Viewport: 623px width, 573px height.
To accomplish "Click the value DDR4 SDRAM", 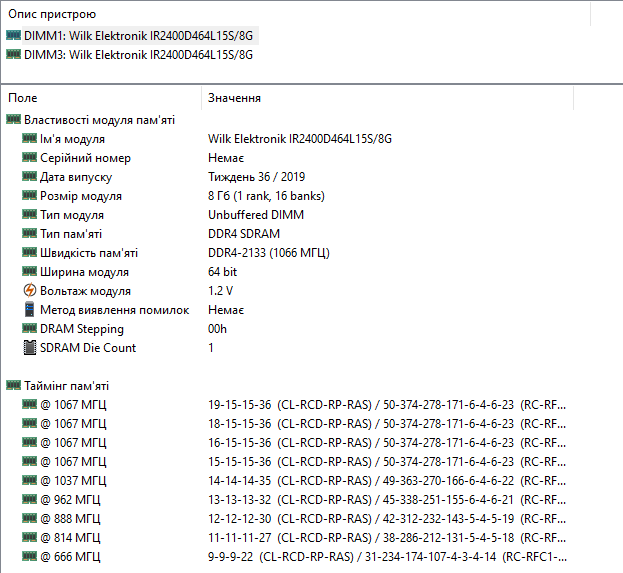I will tap(244, 234).
